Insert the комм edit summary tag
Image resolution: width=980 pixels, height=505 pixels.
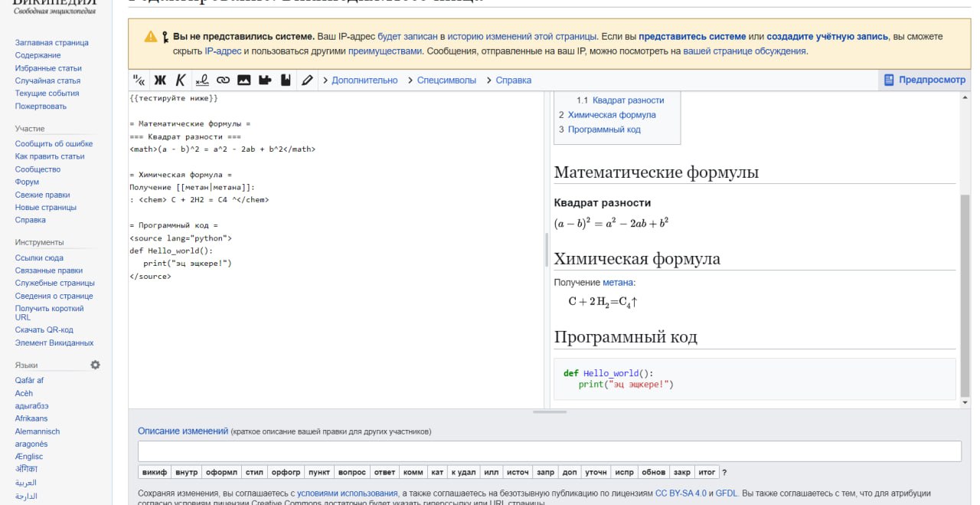[413, 472]
